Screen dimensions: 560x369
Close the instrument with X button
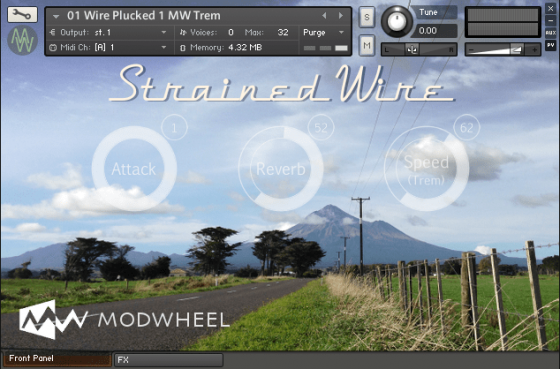551,9
